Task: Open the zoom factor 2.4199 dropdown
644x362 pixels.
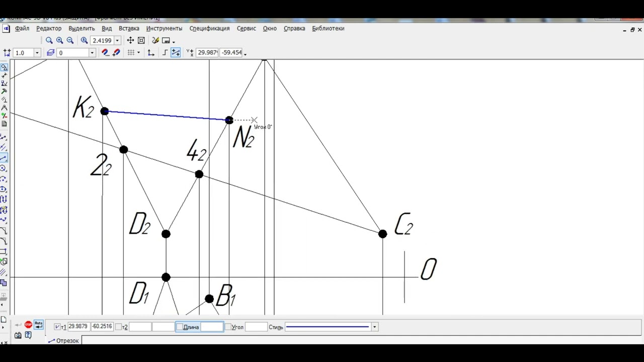Action: (x=117, y=41)
